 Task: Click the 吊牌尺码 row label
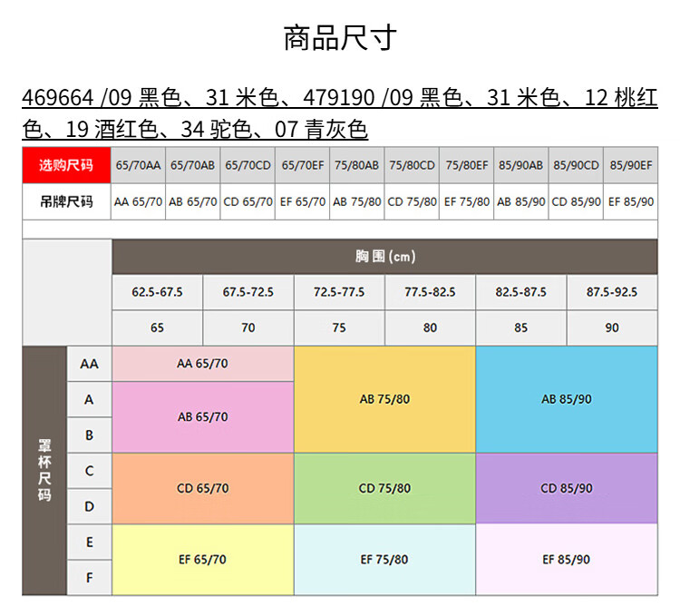click(66, 201)
